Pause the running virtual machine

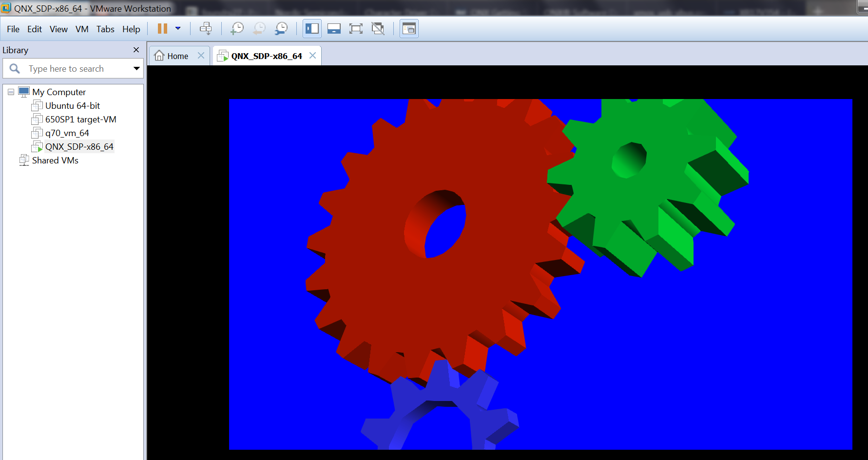point(162,29)
